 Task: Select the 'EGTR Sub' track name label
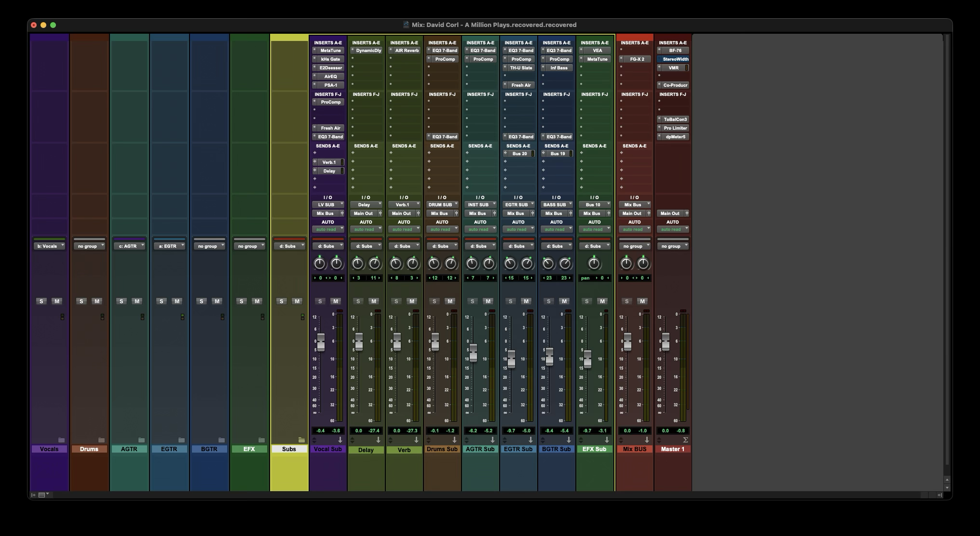pyautogui.click(x=518, y=449)
